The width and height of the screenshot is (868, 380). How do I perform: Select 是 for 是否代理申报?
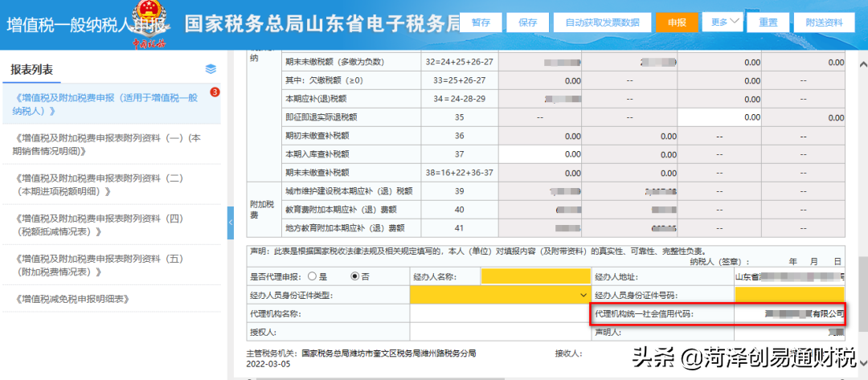[312, 276]
